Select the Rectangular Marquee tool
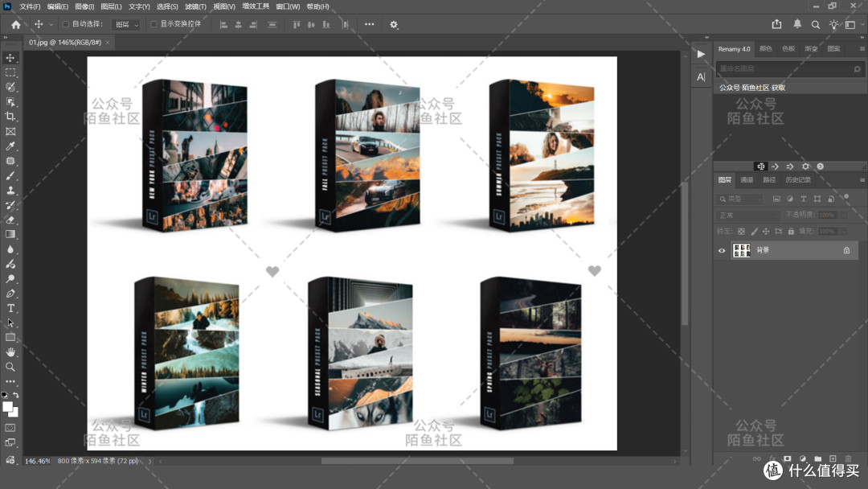The width and height of the screenshot is (868, 489). click(10, 72)
